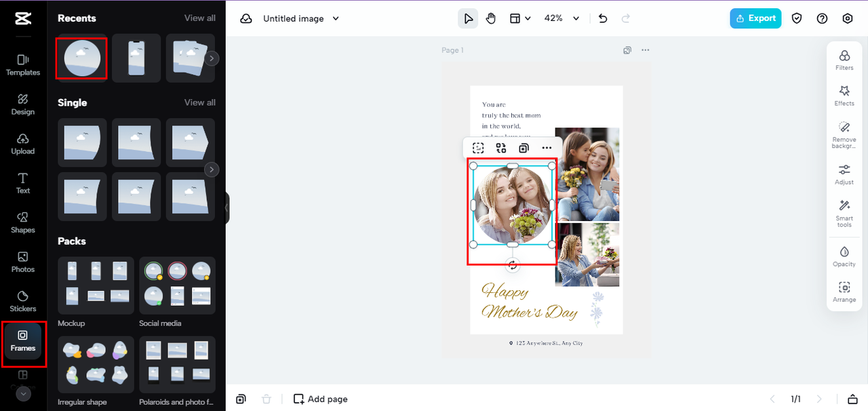The image size is (868, 411).
Task: Click the delete page trash icon
Action: (x=267, y=399)
